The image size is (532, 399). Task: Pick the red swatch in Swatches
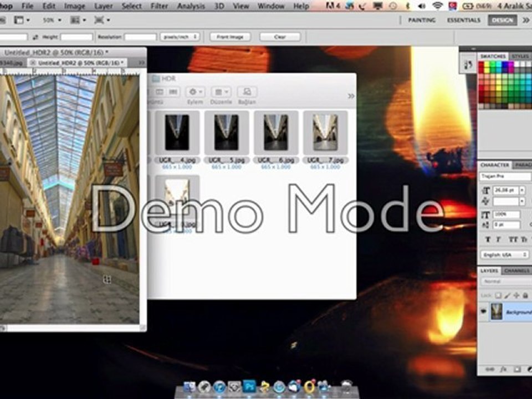(481, 64)
